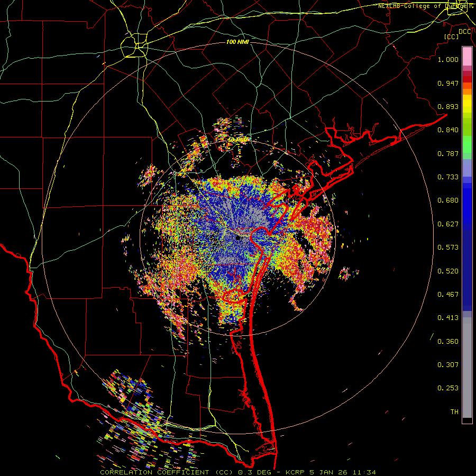Screen dimensions: 476x476
Task: Select the 0.573 legend value
Action: pyautogui.click(x=448, y=248)
